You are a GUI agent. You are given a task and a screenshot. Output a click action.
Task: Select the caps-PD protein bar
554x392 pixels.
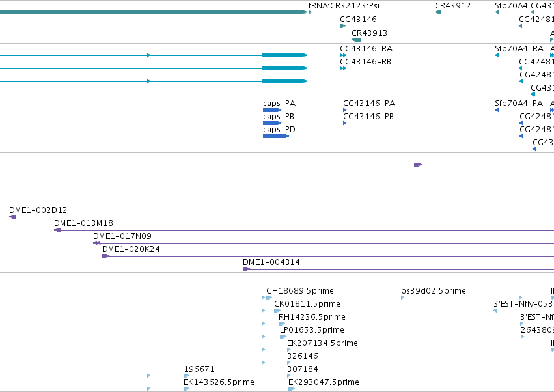tap(276, 136)
